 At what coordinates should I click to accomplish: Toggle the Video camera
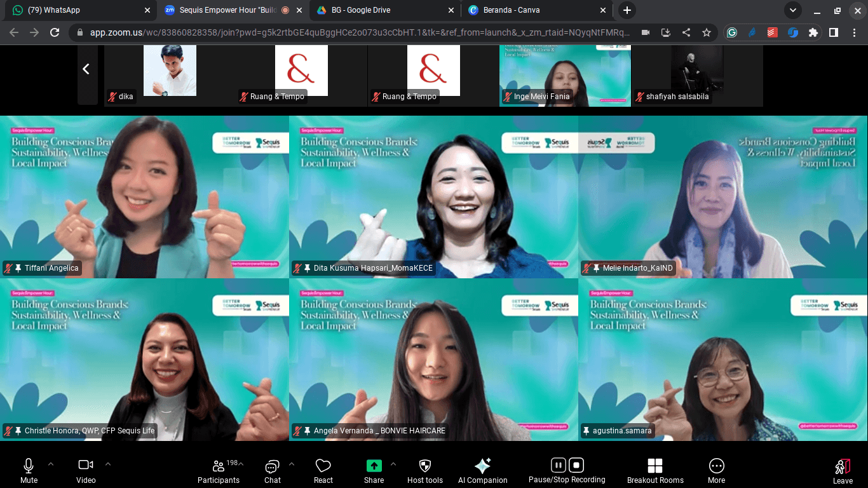pos(86,471)
